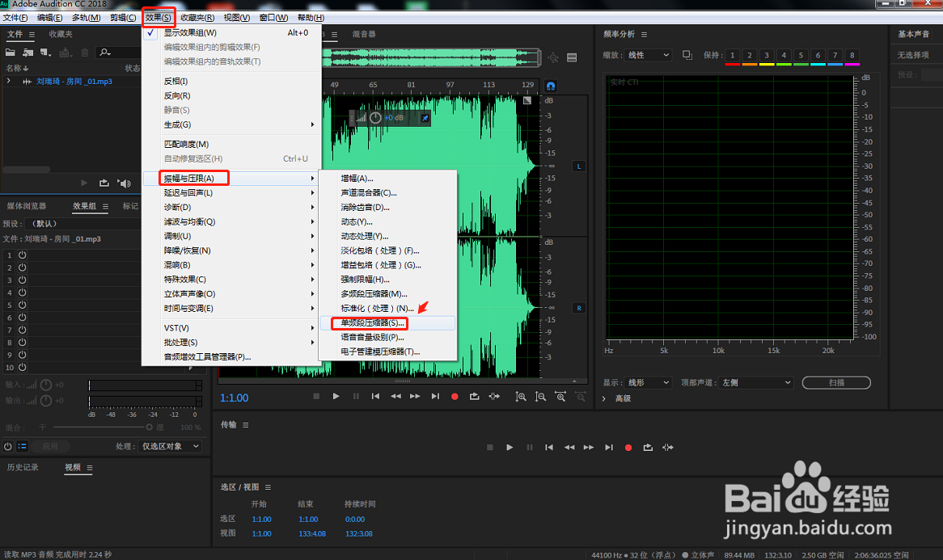Toggle power for effect slot 1
The width and height of the screenshot is (943, 560).
(23, 255)
